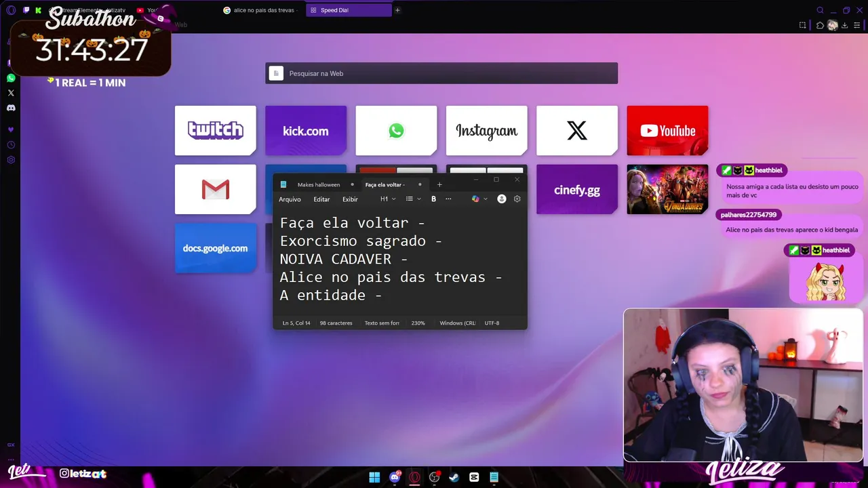The width and height of the screenshot is (868, 488).
Task: Open settings gear in the Opera sidebar
Action: (11, 160)
